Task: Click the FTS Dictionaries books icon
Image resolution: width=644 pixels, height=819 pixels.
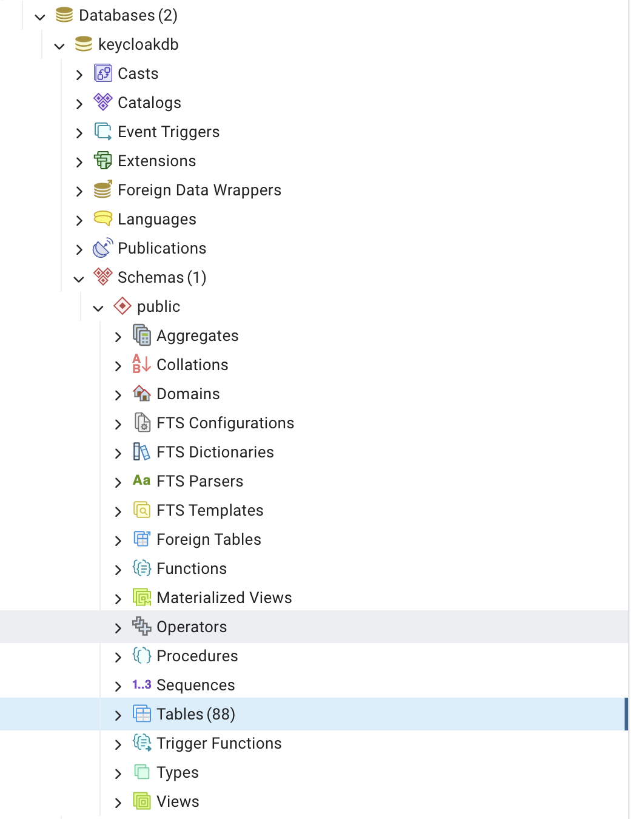Action: (x=141, y=452)
